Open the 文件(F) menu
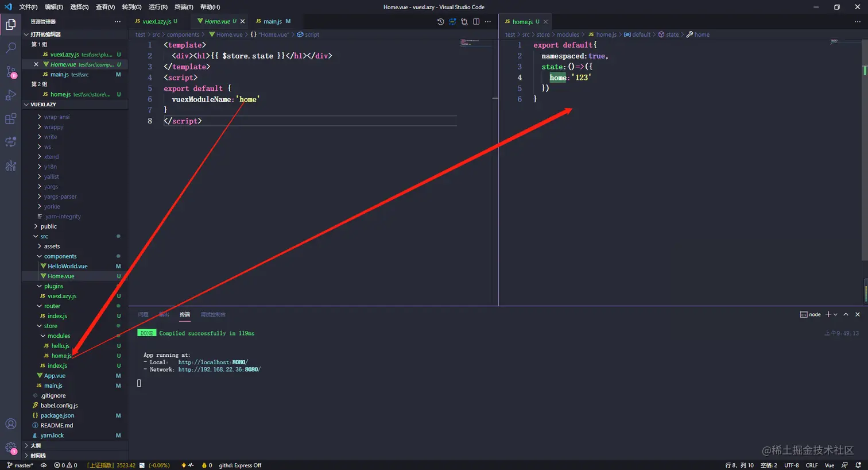Viewport: 868px width, 470px height. click(x=28, y=7)
